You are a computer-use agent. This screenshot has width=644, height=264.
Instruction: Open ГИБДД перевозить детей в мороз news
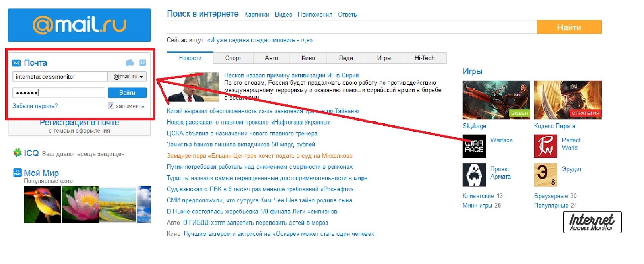click(256, 222)
